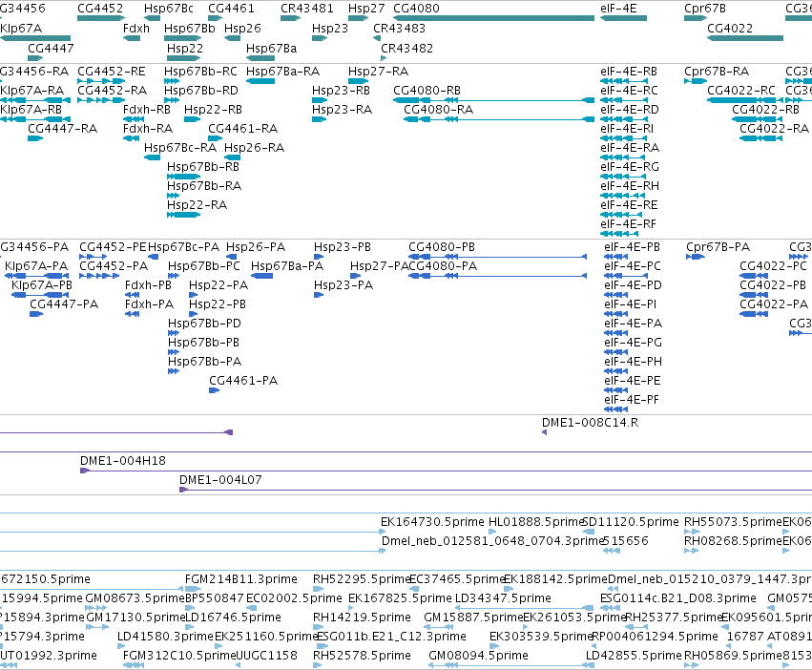Image resolution: width=812 pixels, height=670 pixels.
Task: Click EST RH14219.5prime
Action: pyautogui.click(x=362, y=618)
